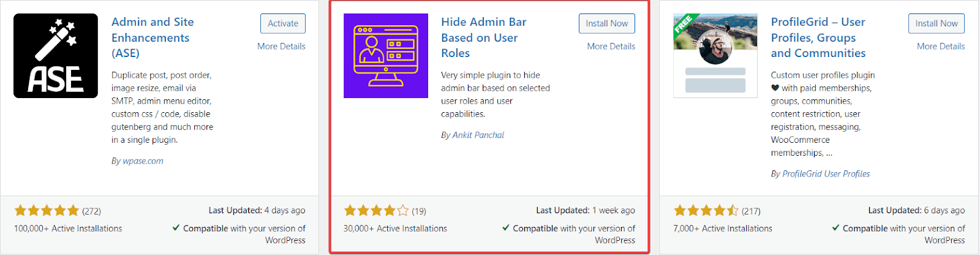Image resolution: width=980 pixels, height=255 pixels.
Task: Open the Admin and Site Enhancements (ASE) title link
Action: pos(153,37)
